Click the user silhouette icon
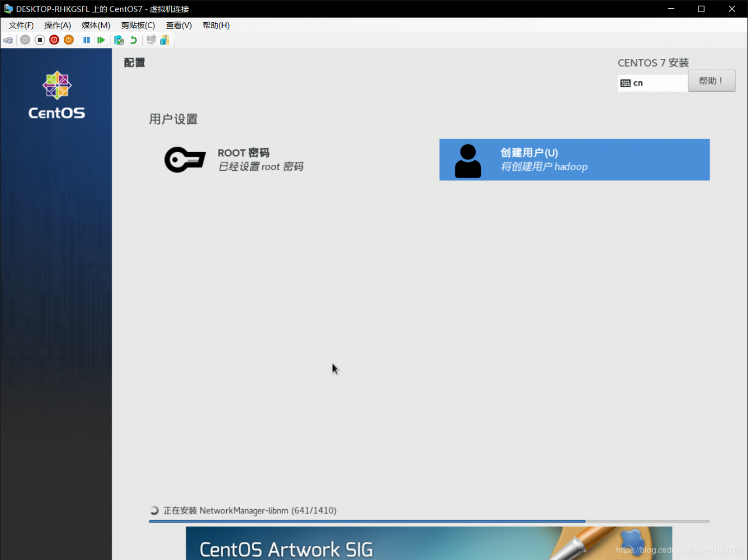The width and height of the screenshot is (748, 560). pyautogui.click(x=467, y=161)
